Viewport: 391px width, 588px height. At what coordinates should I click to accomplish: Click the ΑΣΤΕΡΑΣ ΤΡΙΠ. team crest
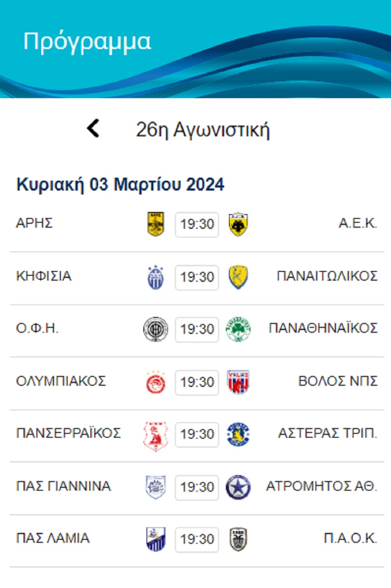tap(238, 435)
